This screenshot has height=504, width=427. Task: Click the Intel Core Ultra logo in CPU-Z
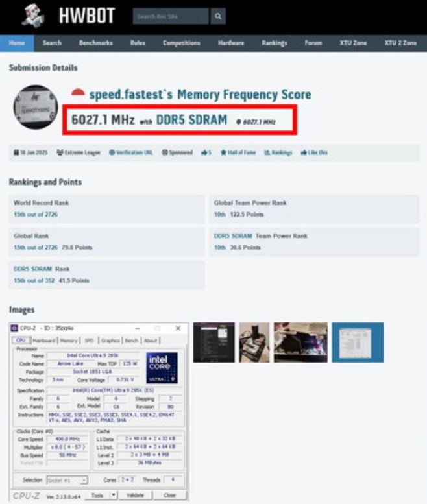point(162,368)
